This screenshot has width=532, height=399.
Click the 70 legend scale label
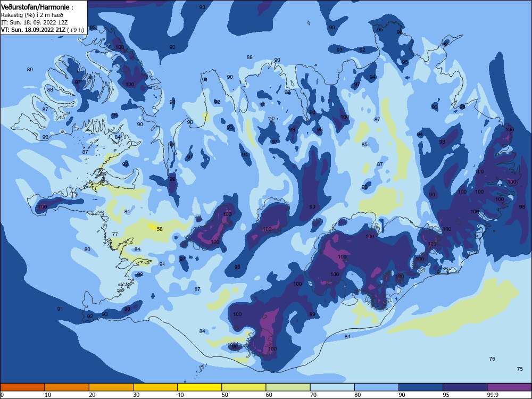coord(313,395)
